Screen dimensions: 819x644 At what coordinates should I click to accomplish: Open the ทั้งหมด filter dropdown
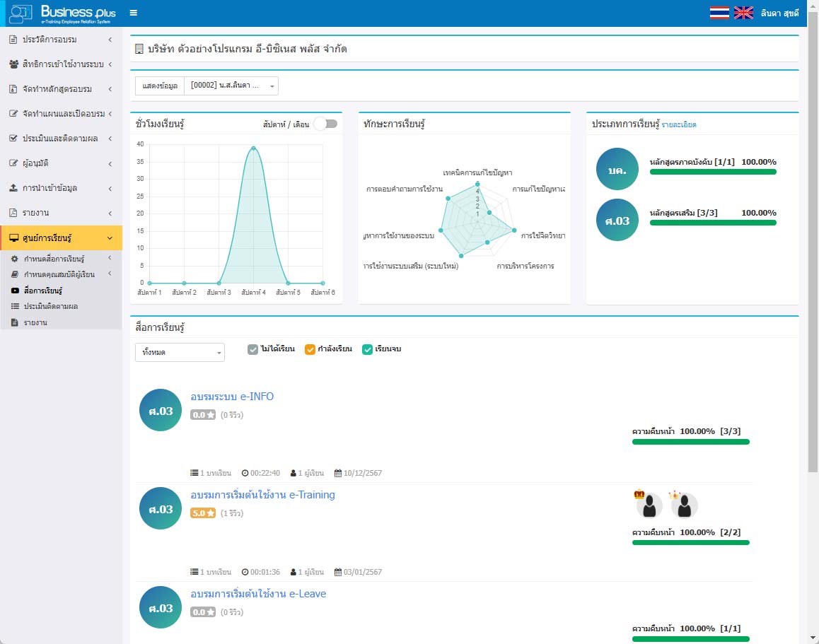pos(180,352)
